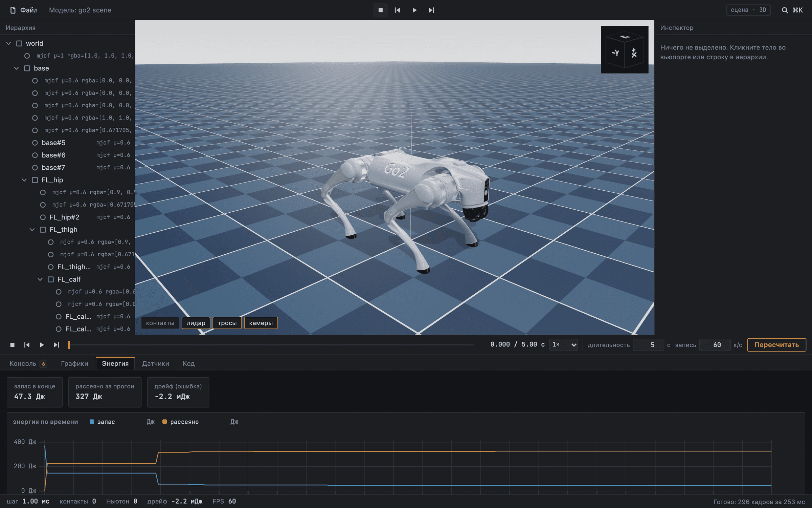Click the длительность input field
Screen dimensions: 812x508
(648, 345)
